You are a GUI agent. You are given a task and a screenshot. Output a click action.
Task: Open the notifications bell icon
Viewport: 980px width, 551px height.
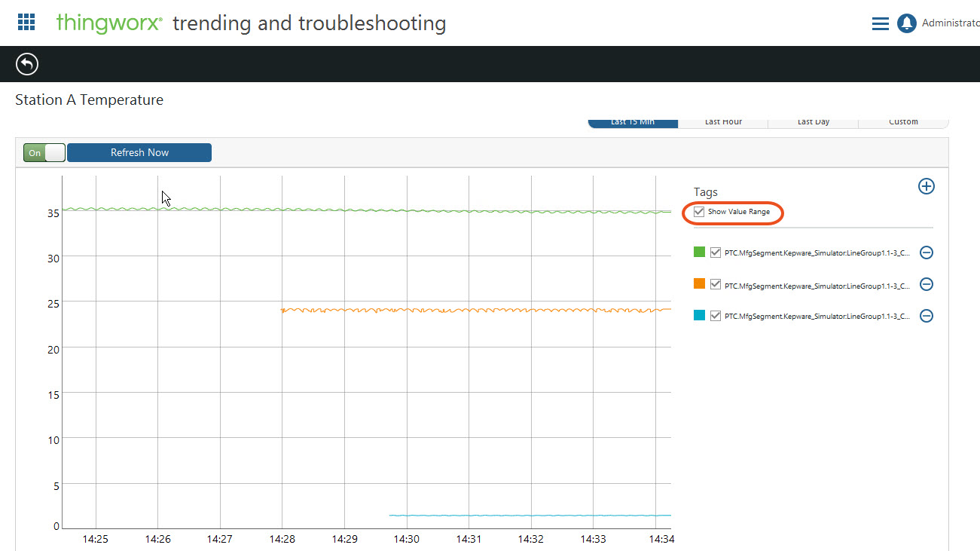907,23
